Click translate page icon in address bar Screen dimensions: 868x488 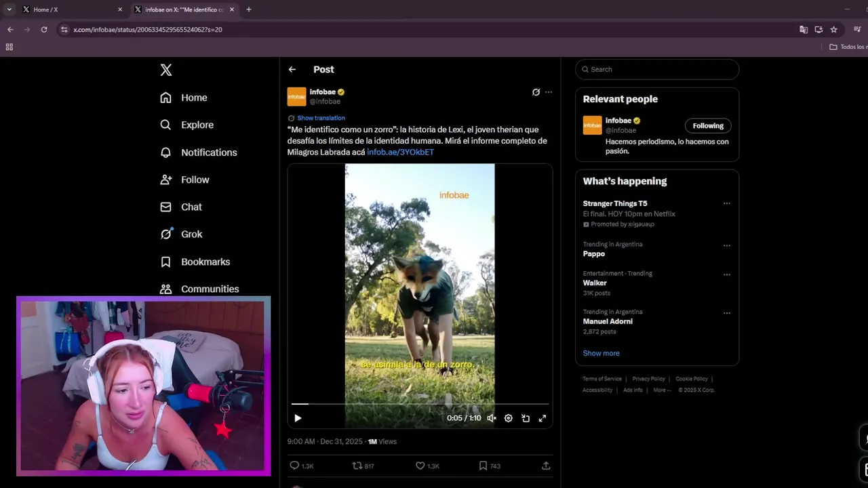point(804,30)
